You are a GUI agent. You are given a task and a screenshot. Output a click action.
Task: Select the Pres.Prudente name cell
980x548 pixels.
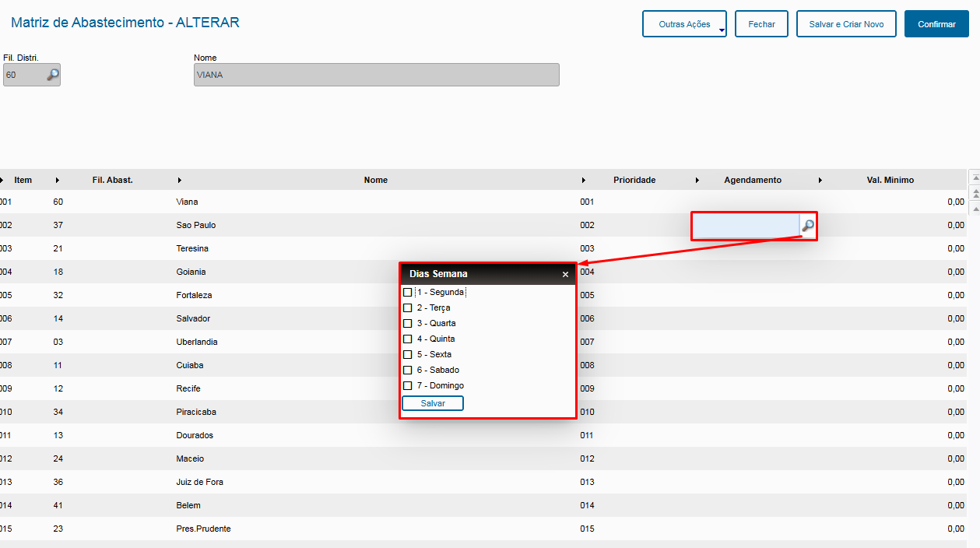pyautogui.click(x=203, y=529)
